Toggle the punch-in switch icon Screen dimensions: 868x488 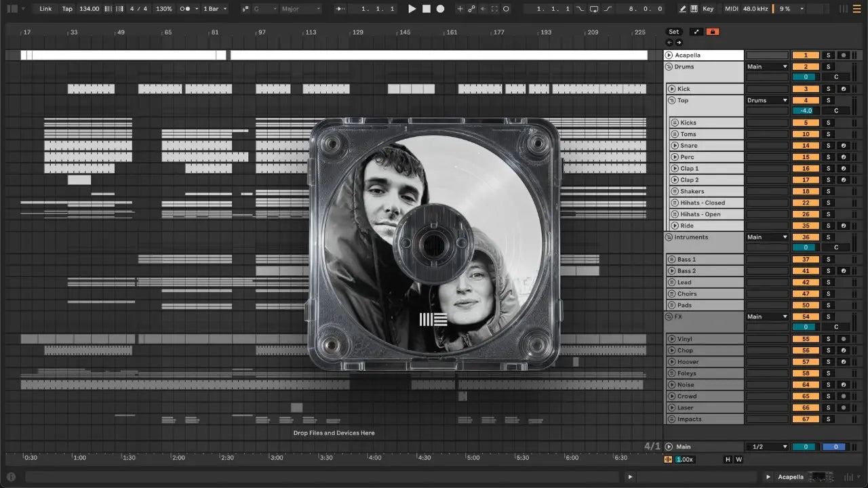coord(580,9)
